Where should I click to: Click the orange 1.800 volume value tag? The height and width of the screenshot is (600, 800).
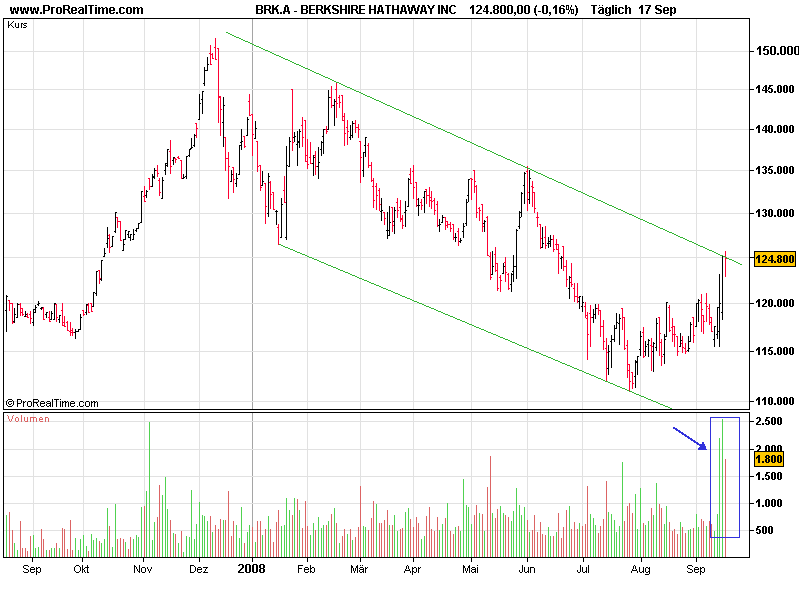(768, 459)
